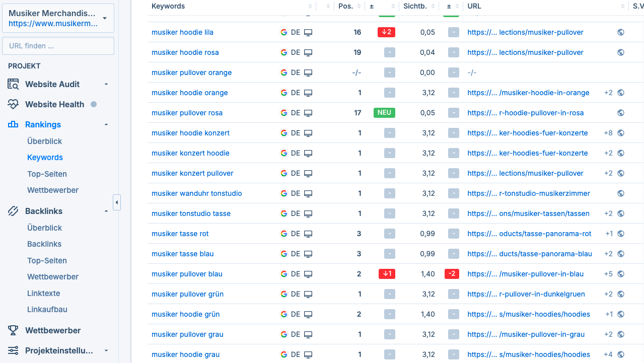Click the desktop device icon for "musiker pullover rosa"
Viewport: 644px width, 363px height.
coord(308,113)
